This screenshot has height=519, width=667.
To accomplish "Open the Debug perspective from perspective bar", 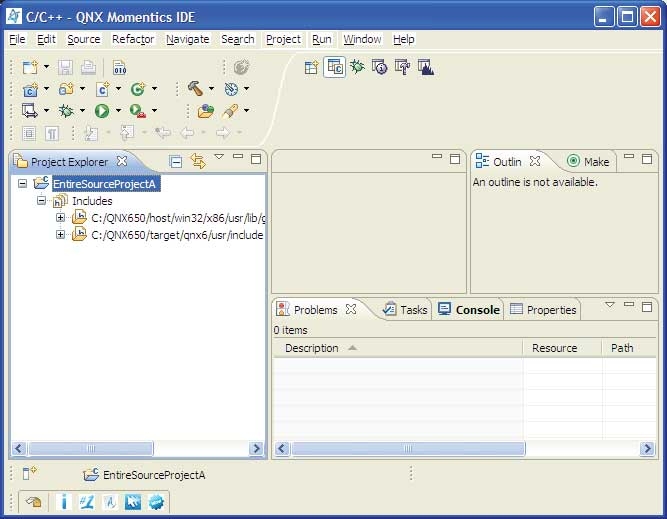I will 356,67.
